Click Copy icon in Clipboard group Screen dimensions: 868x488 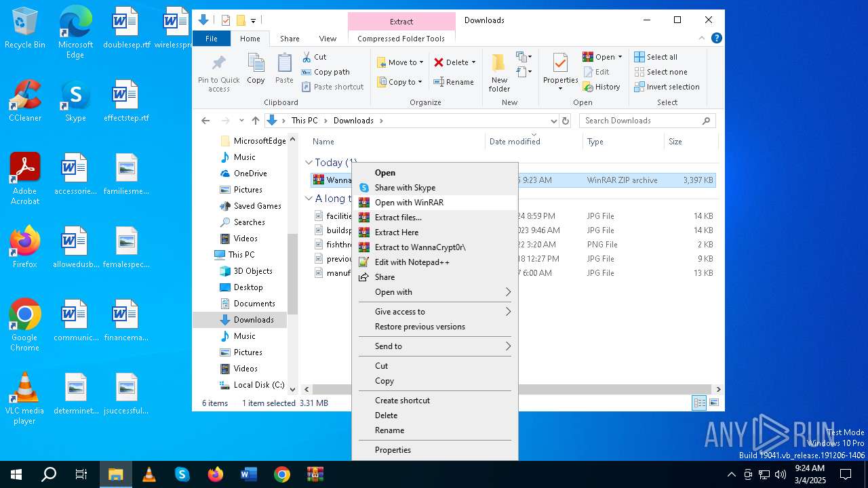(256, 69)
